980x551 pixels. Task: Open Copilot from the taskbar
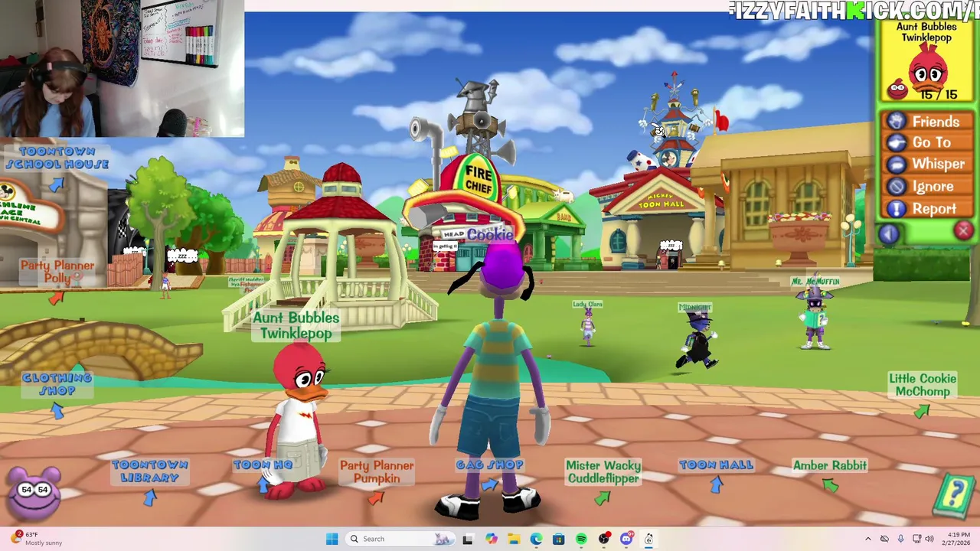(x=491, y=539)
